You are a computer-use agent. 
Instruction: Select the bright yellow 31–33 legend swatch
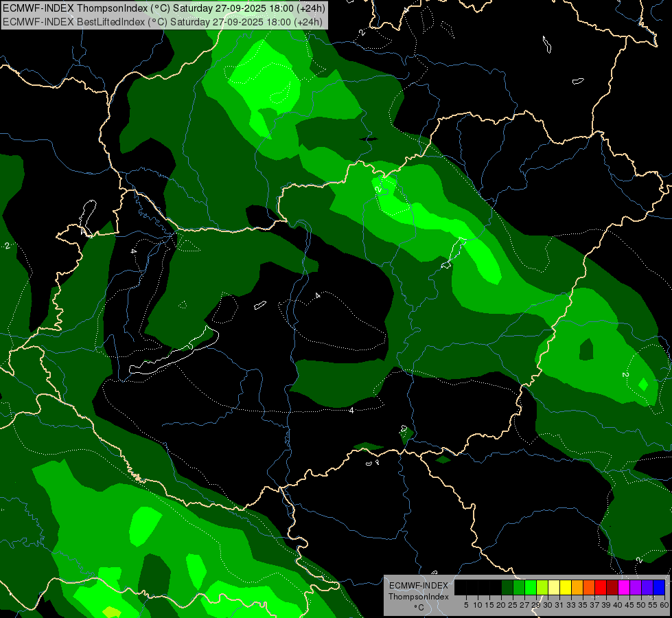(x=566, y=587)
